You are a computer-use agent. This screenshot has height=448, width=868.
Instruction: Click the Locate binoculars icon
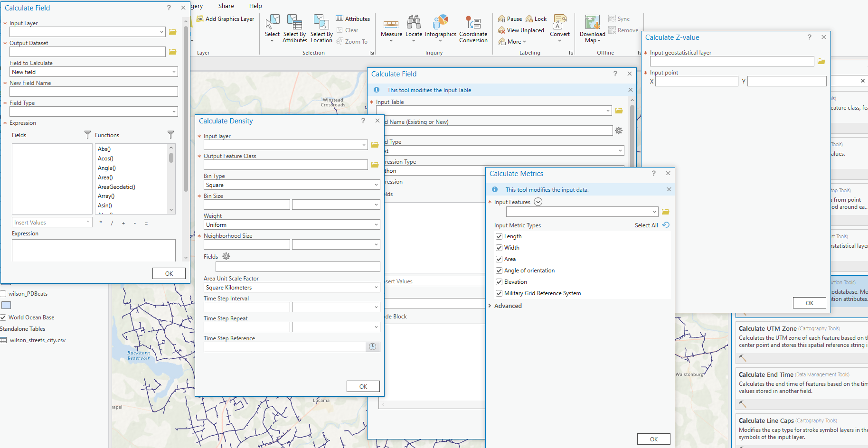tap(414, 22)
